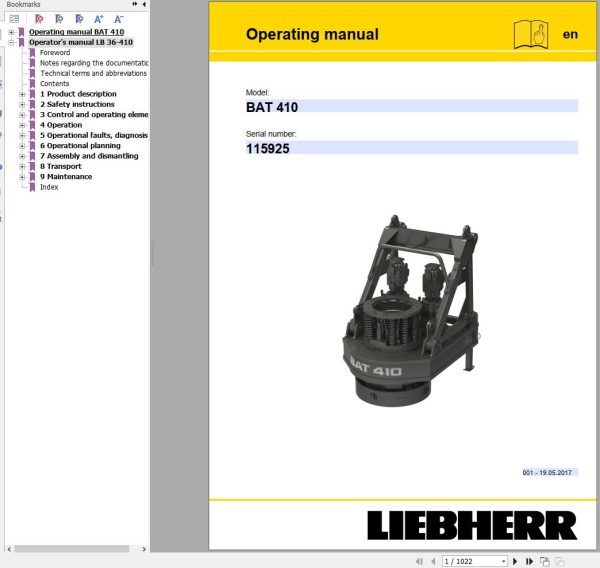Click first red bookmark toolbar icon
The height and width of the screenshot is (568, 600).
39,19
